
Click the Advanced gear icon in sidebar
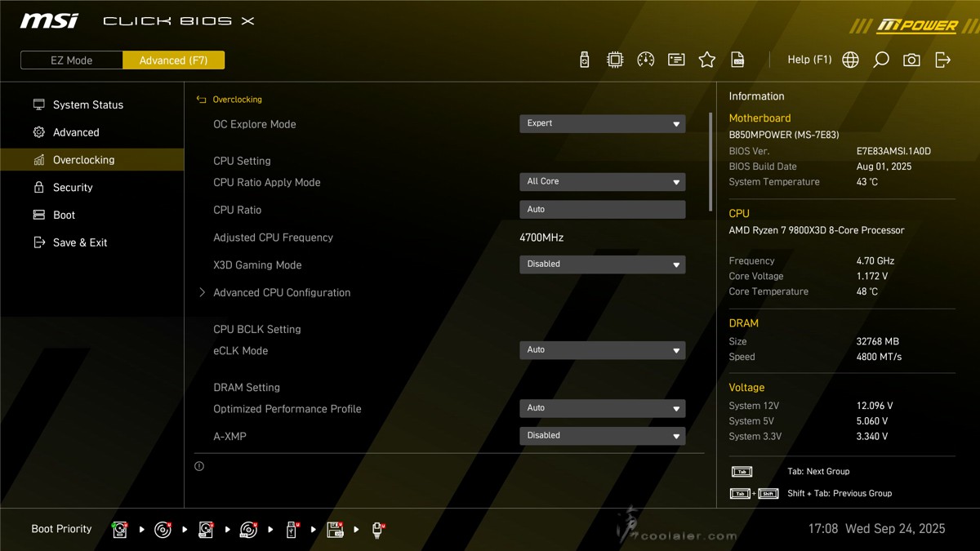(x=38, y=132)
